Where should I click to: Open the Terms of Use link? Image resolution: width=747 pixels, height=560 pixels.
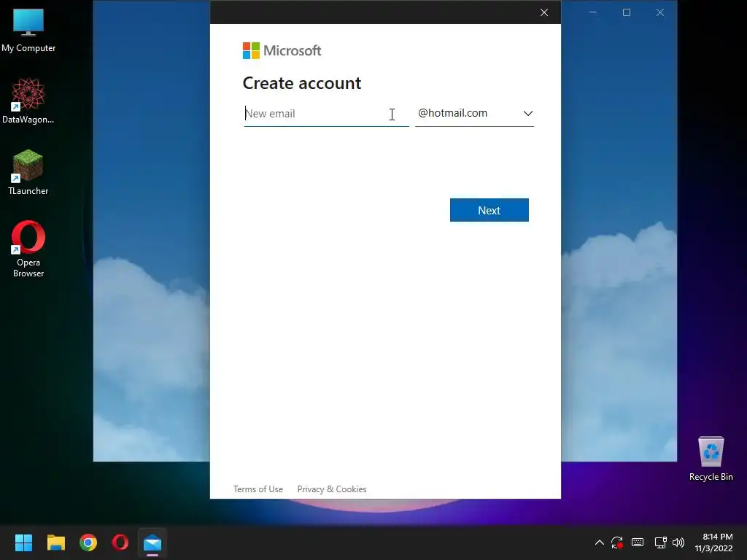(x=258, y=489)
